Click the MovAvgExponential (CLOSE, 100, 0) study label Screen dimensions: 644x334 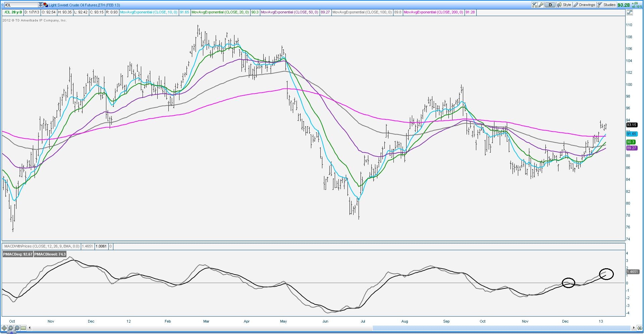click(362, 12)
